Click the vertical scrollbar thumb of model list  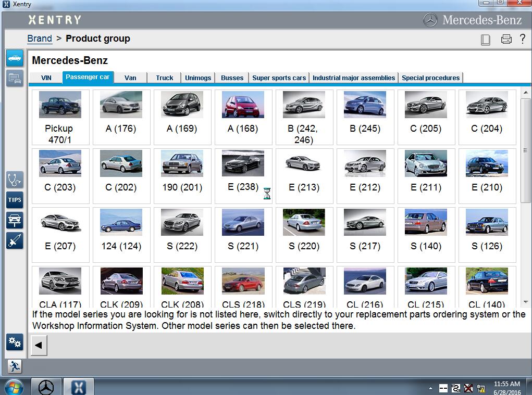[526, 150]
